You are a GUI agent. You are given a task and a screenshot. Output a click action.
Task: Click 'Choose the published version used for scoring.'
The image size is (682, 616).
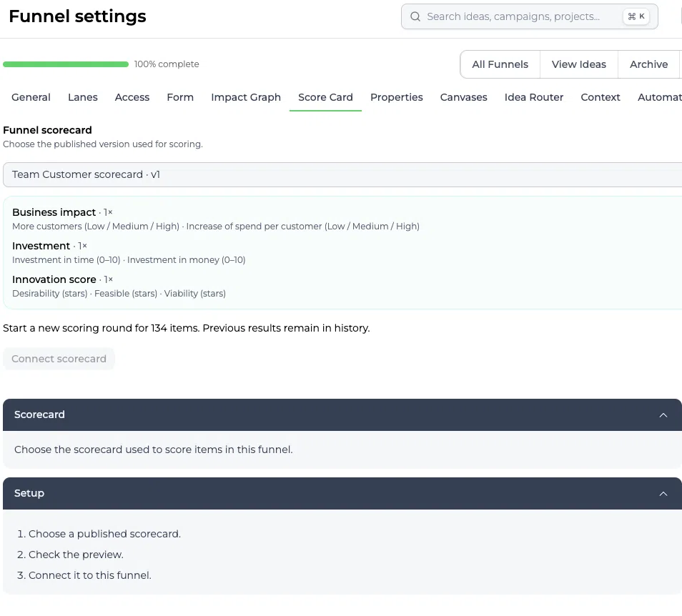point(103,144)
